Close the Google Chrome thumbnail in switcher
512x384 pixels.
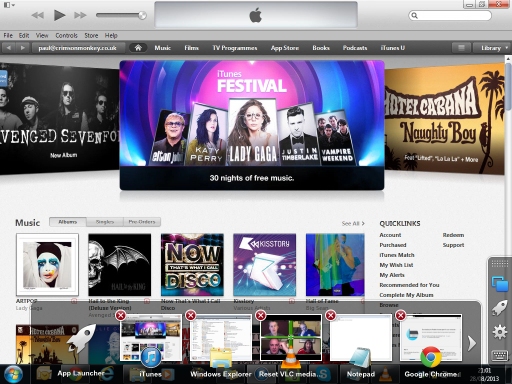401,315
